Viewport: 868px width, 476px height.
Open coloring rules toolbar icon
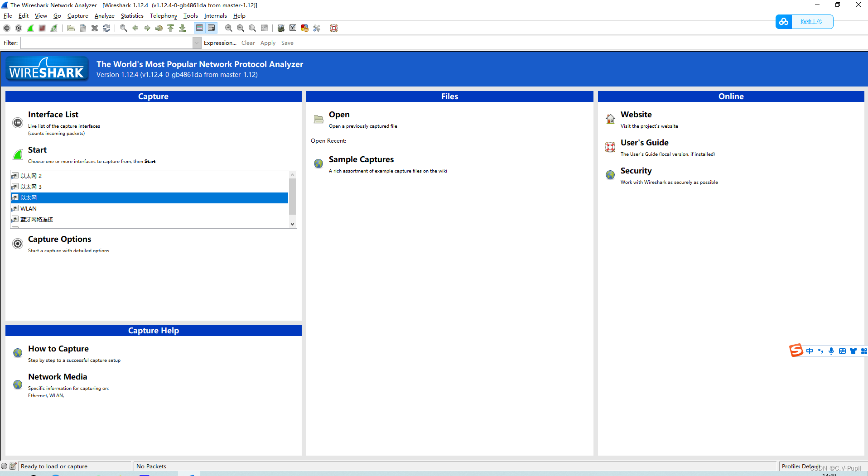[x=305, y=28]
